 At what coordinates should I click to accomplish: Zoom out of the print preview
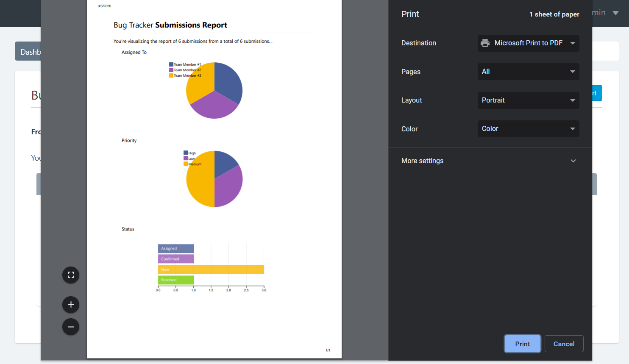coord(71,327)
